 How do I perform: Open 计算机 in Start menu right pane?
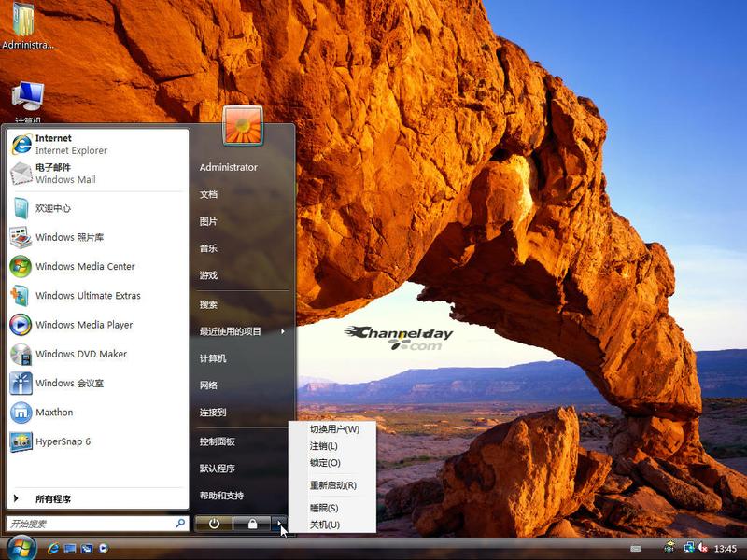[243, 358]
